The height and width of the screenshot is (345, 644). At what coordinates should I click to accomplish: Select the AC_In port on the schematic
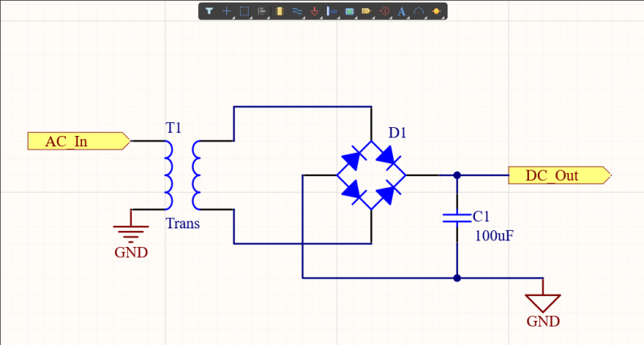tap(79, 141)
